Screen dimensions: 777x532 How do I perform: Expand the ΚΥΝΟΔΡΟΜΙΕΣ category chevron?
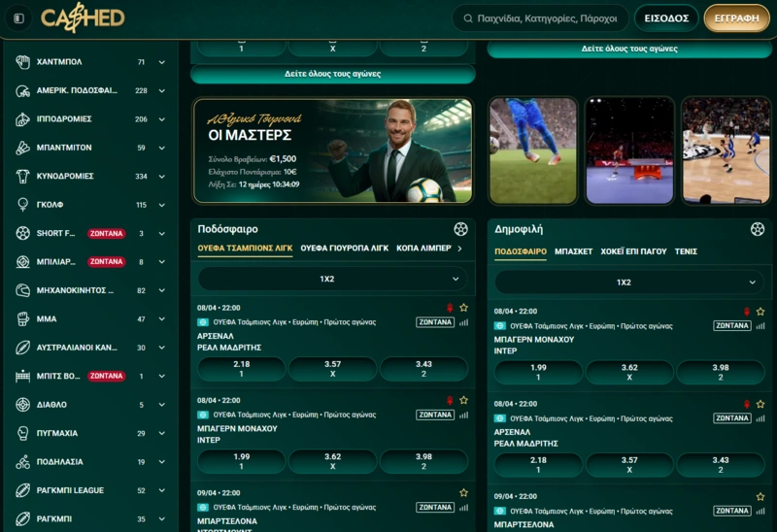pyautogui.click(x=161, y=177)
